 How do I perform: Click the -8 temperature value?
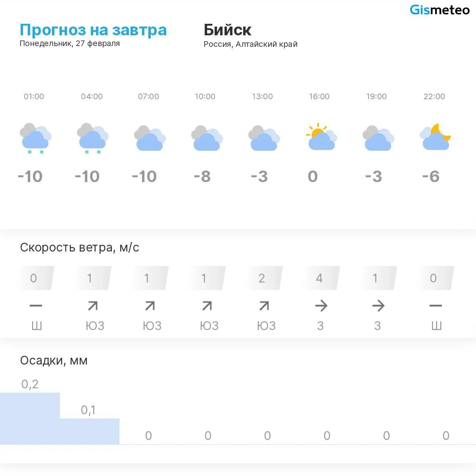point(202,177)
